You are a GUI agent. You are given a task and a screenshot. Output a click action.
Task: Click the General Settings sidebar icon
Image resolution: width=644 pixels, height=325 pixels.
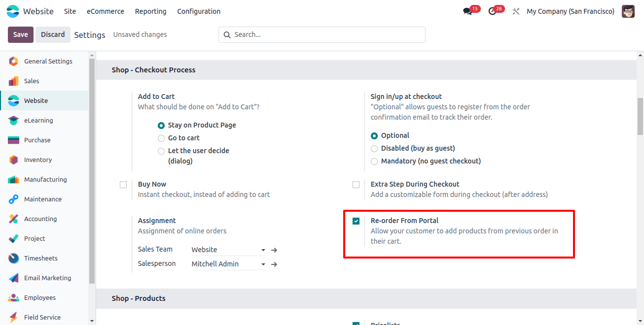[13, 61]
